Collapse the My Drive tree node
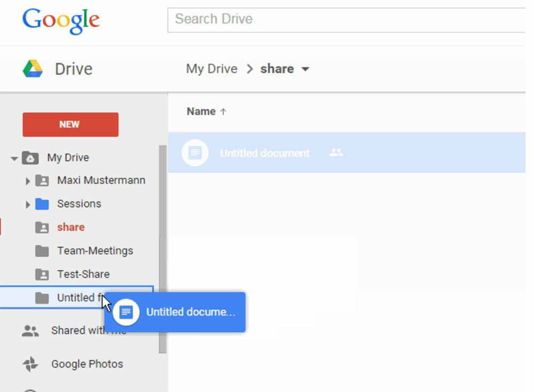This screenshot has width=534, height=392. [x=14, y=158]
